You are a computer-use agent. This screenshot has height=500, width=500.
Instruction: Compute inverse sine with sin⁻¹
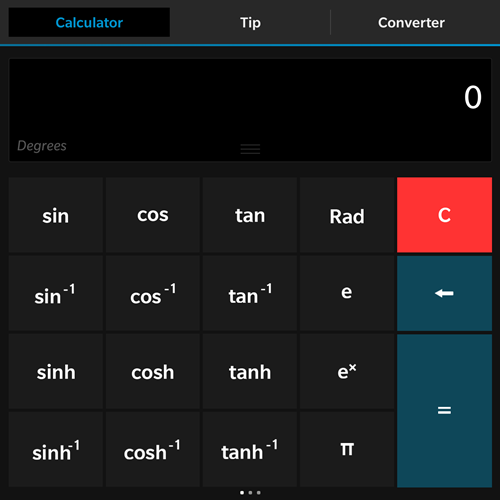56,293
